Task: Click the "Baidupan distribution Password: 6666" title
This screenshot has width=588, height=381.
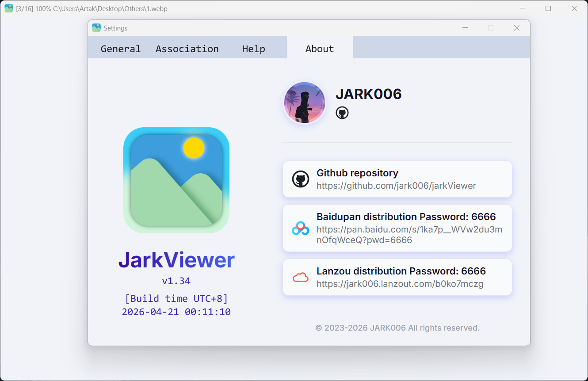Action: point(406,217)
